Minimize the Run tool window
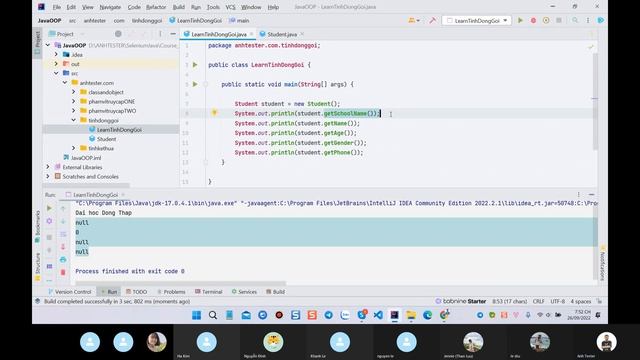The height and width of the screenshot is (360, 640). point(591,195)
